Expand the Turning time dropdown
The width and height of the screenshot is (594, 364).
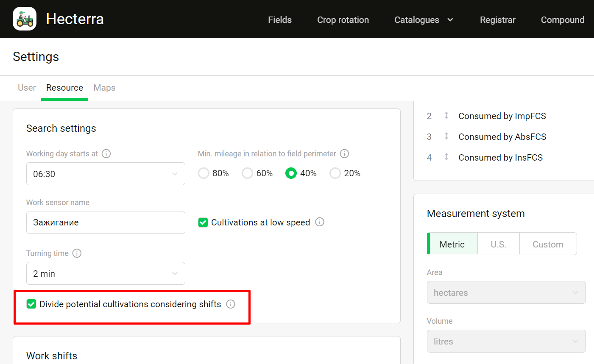[106, 274]
